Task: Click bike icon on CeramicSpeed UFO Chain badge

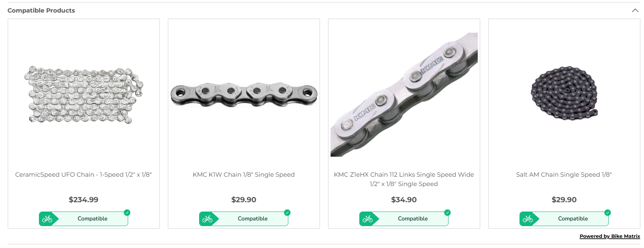Action: (47, 219)
